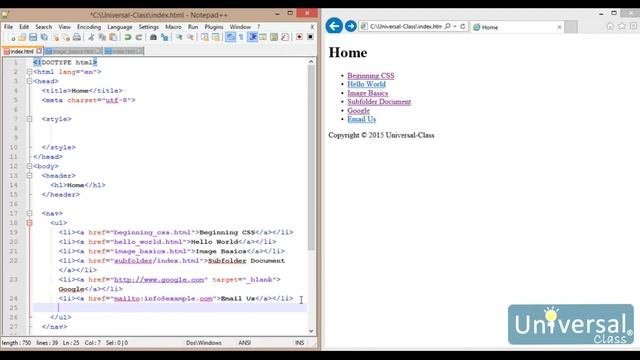Follow the Google link
Image resolution: width=640 pixels, height=360 pixels.
click(x=358, y=111)
